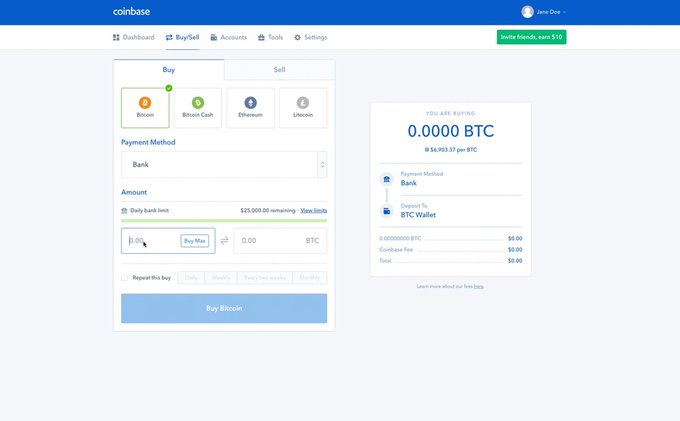Click the $6,903.37 per BTC price
Screen dimensions: 680x421
451,150
